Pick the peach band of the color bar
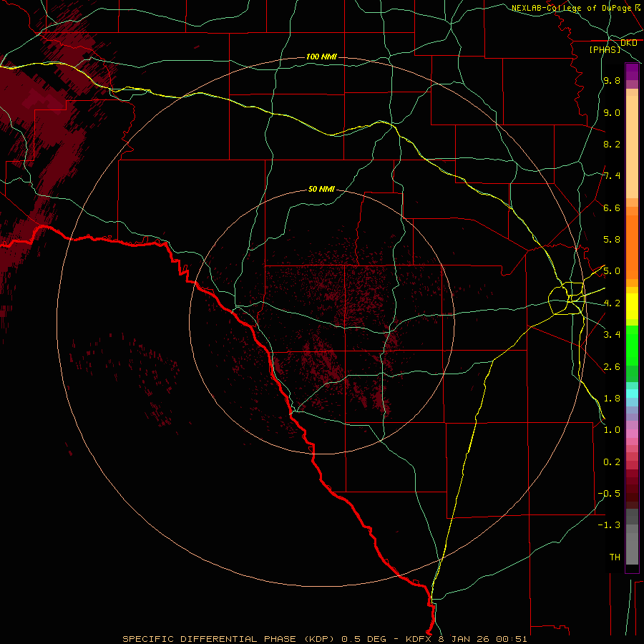This screenshot has width=644, height=644. point(632,147)
